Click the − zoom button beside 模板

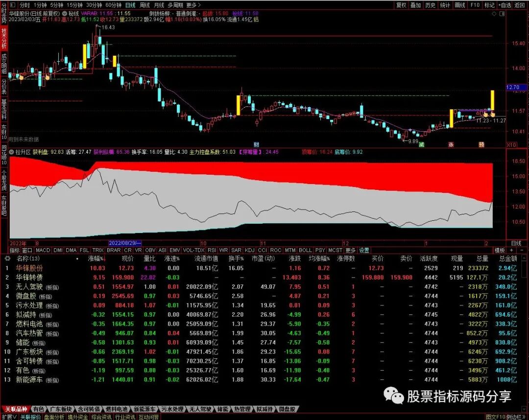click(x=522, y=251)
